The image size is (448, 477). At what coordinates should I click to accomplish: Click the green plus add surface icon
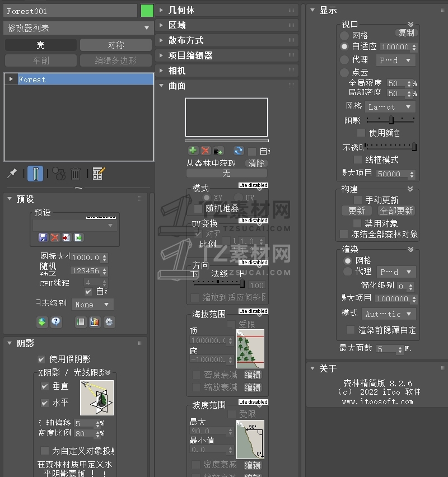[193, 150]
